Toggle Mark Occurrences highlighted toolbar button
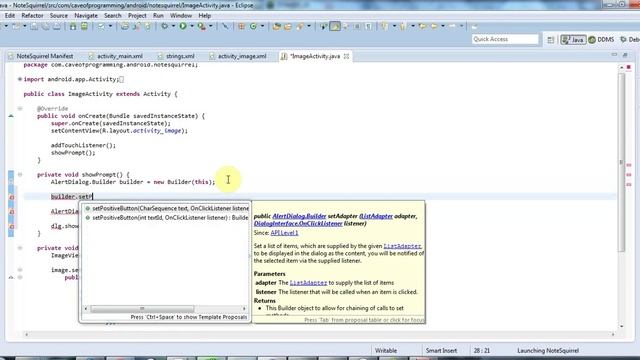The width and height of the screenshot is (640, 360). (335, 27)
